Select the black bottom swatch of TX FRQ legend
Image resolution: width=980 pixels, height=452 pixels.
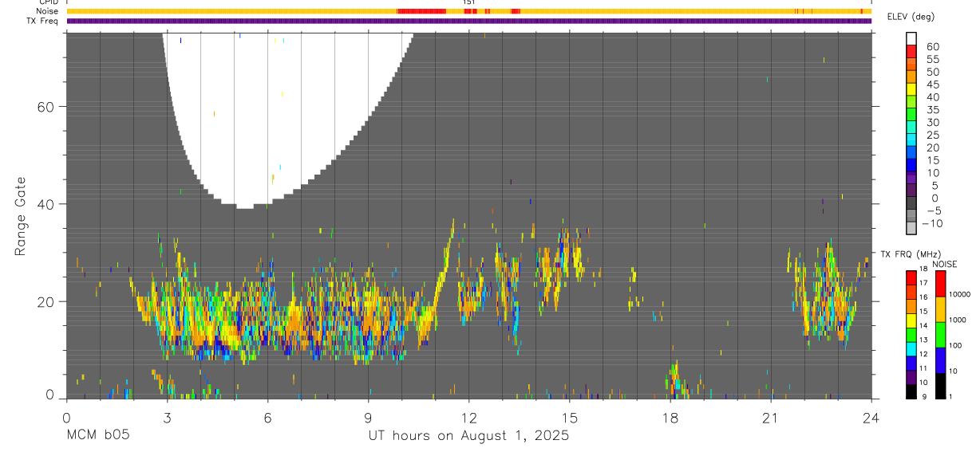tap(911, 391)
